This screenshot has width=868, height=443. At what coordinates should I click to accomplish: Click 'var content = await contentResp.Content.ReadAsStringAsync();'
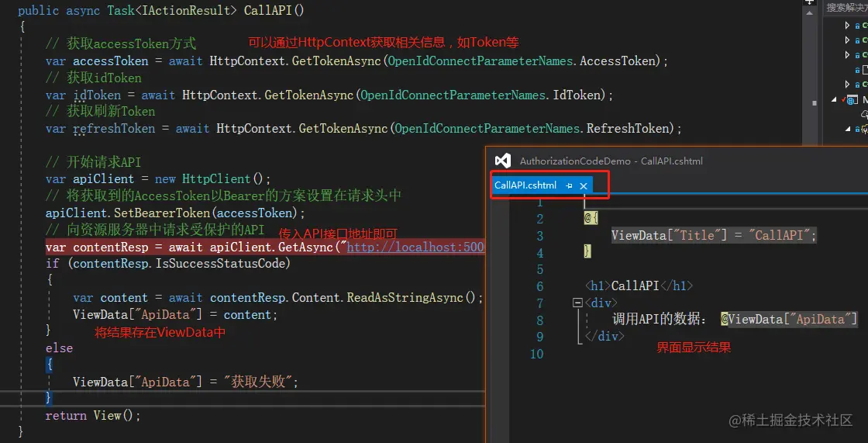[x=278, y=298]
